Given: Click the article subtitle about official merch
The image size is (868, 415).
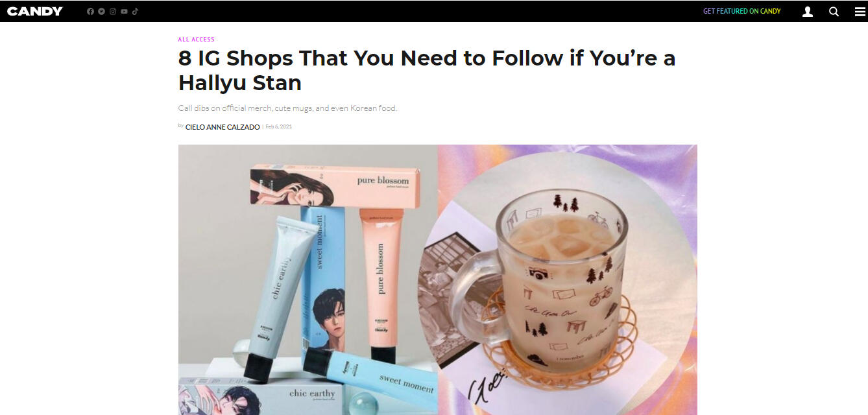Looking at the screenshot, I should point(287,108).
